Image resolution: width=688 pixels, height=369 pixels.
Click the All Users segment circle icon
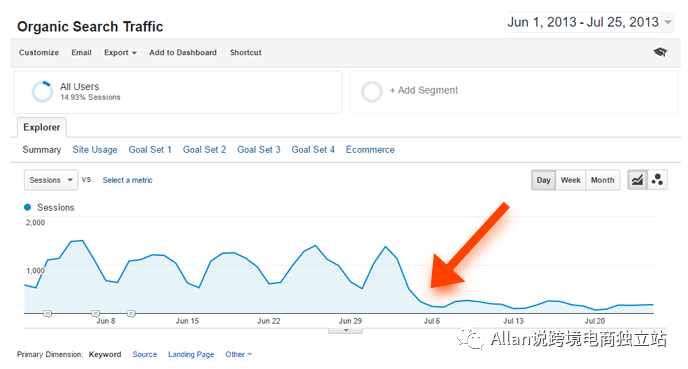42,91
